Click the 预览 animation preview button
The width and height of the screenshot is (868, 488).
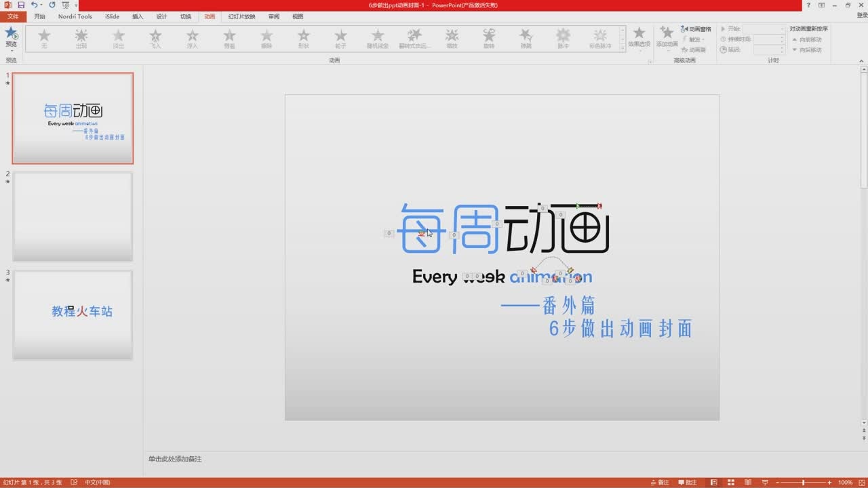(x=12, y=37)
